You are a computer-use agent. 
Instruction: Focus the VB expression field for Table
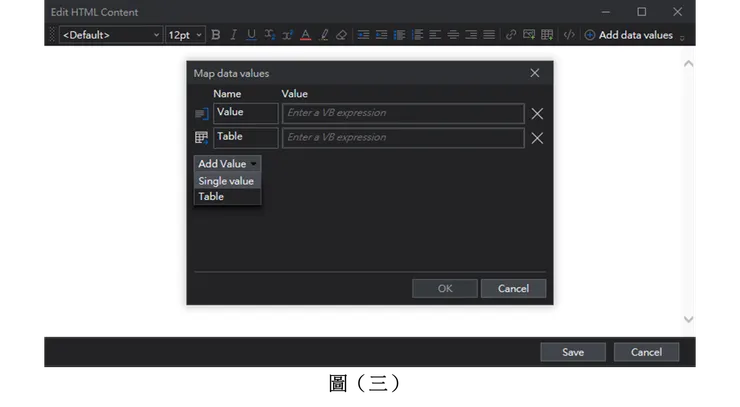[403, 138]
